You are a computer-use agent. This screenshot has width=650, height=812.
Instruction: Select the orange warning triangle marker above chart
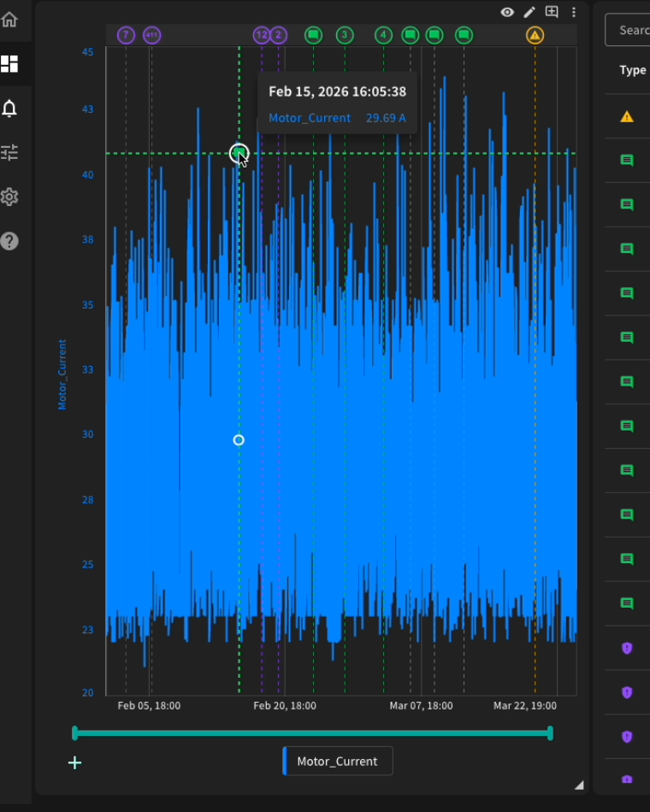535,35
